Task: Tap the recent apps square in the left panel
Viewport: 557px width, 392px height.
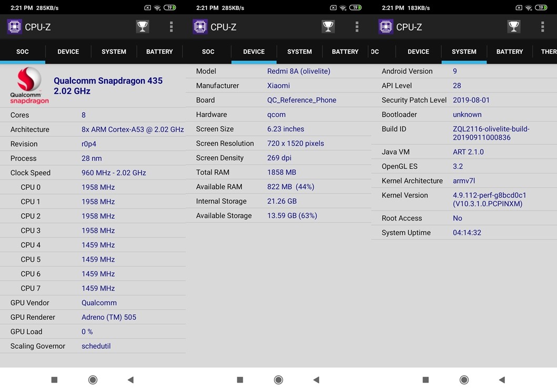Action: [54, 380]
